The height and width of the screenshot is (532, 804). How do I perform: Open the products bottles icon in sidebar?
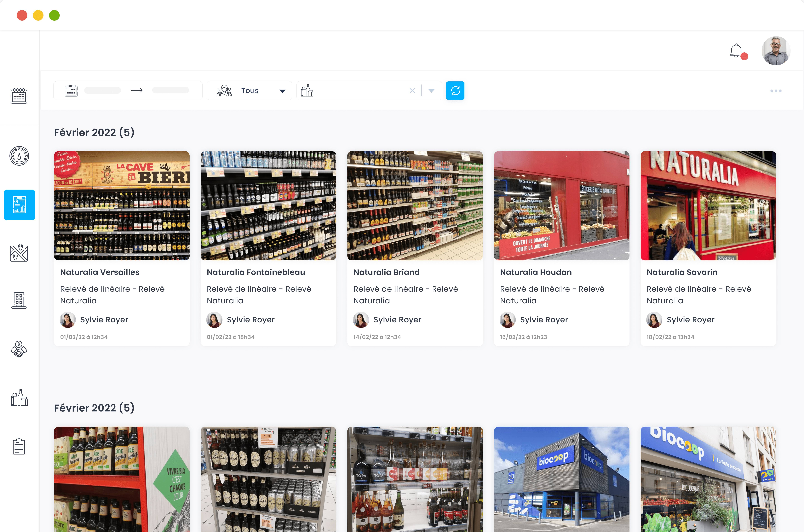click(x=19, y=398)
